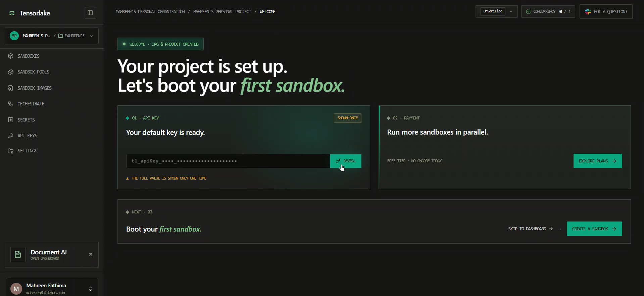This screenshot has height=296, width=644.
Task: Expand the Mahreen Fathima account menu
Action: [90, 289]
